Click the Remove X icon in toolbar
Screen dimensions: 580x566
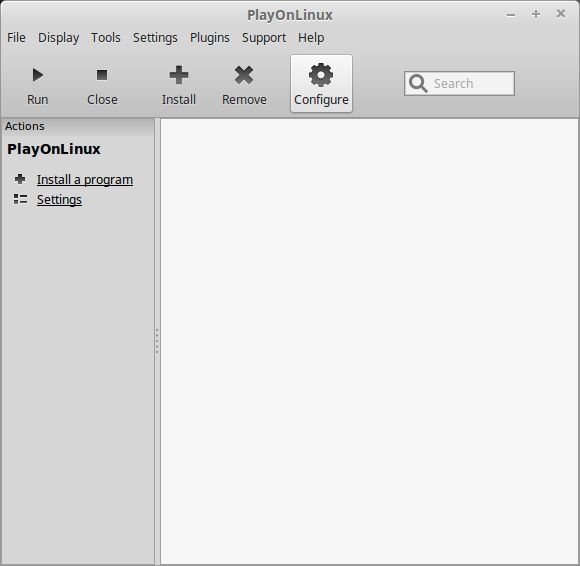(244, 75)
